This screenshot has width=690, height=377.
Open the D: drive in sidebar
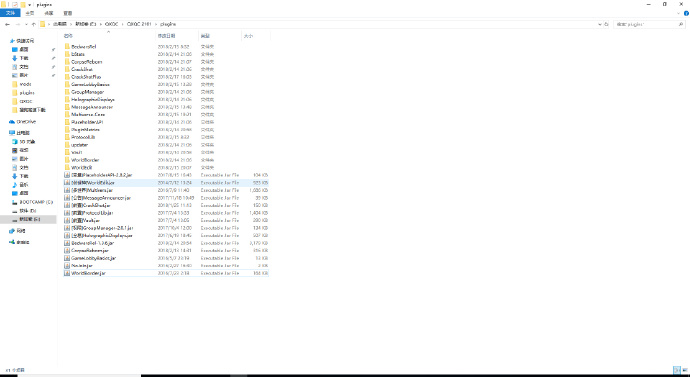(x=24, y=211)
